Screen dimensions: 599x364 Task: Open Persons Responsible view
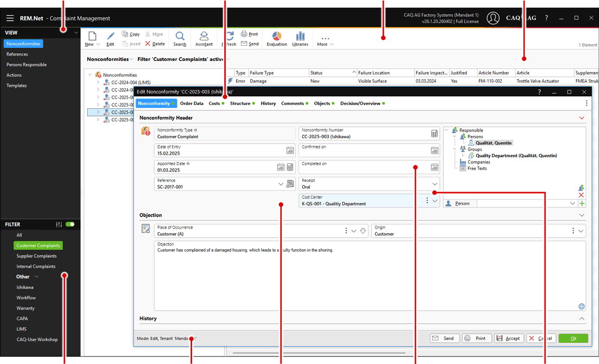pos(26,65)
